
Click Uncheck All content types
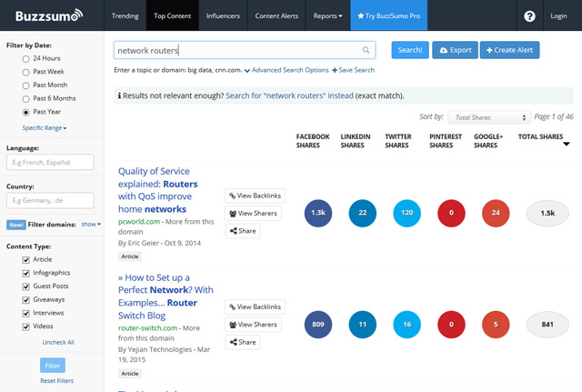click(x=58, y=342)
